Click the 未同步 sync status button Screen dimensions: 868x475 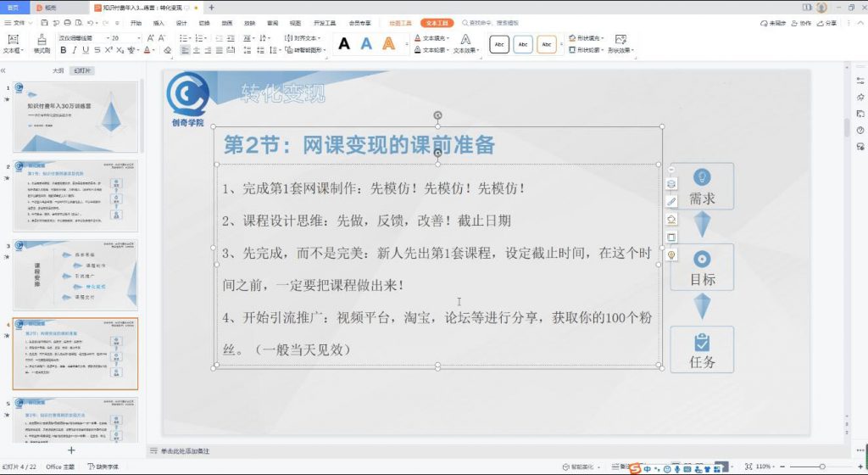pos(773,23)
